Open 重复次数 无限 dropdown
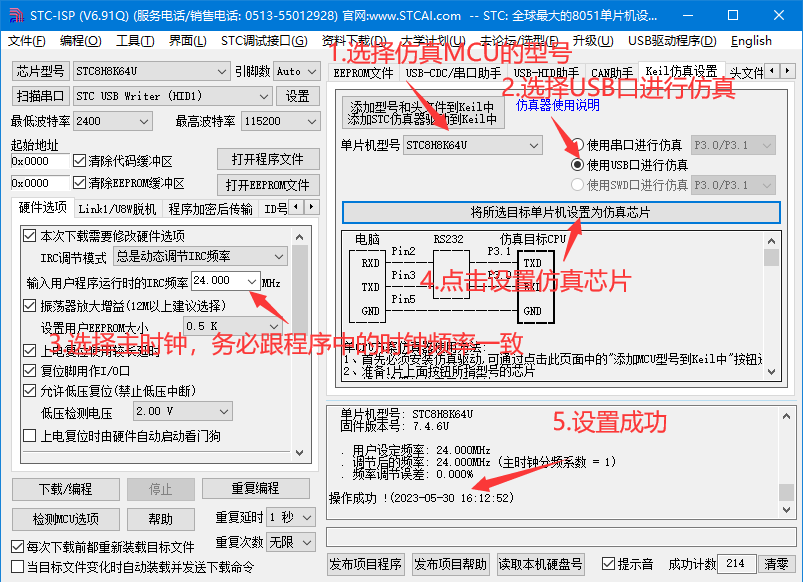Viewport: 803px width, 582px height. pyautogui.click(x=290, y=542)
